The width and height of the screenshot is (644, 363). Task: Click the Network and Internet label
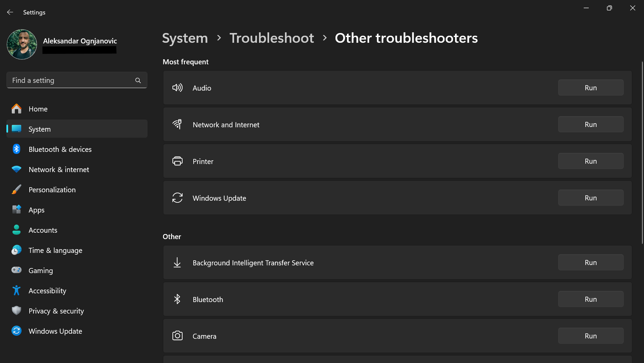coord(226,125)
